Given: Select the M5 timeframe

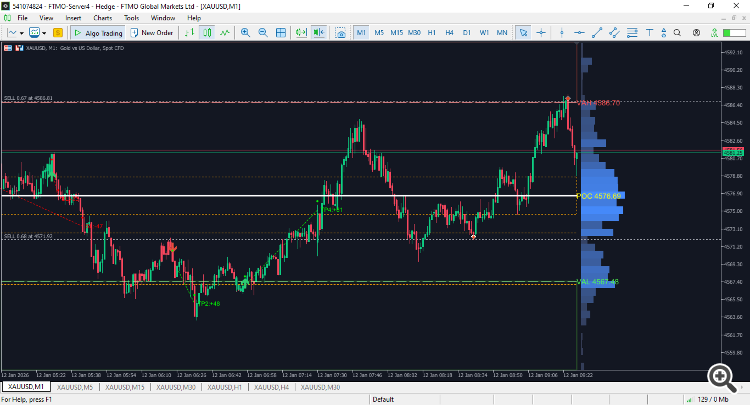Looking at the screenshot, I should pos(379,33).
